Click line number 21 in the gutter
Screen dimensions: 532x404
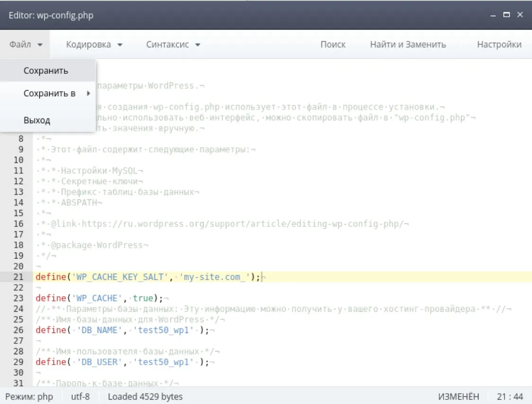[18, 277]
